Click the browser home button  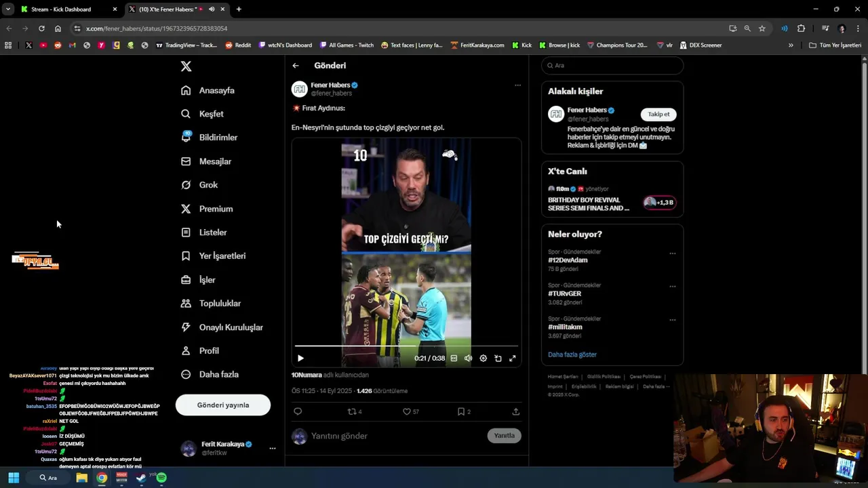tap(58, 28)
